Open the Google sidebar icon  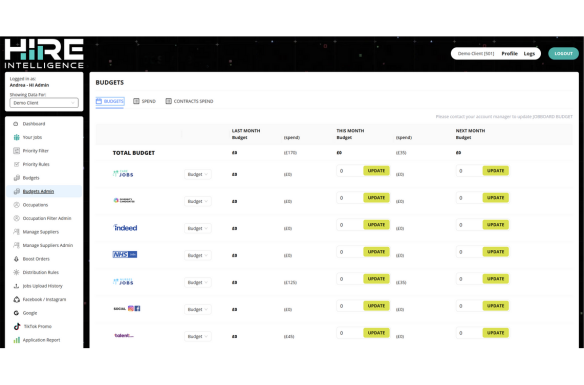tap(16, 313)
